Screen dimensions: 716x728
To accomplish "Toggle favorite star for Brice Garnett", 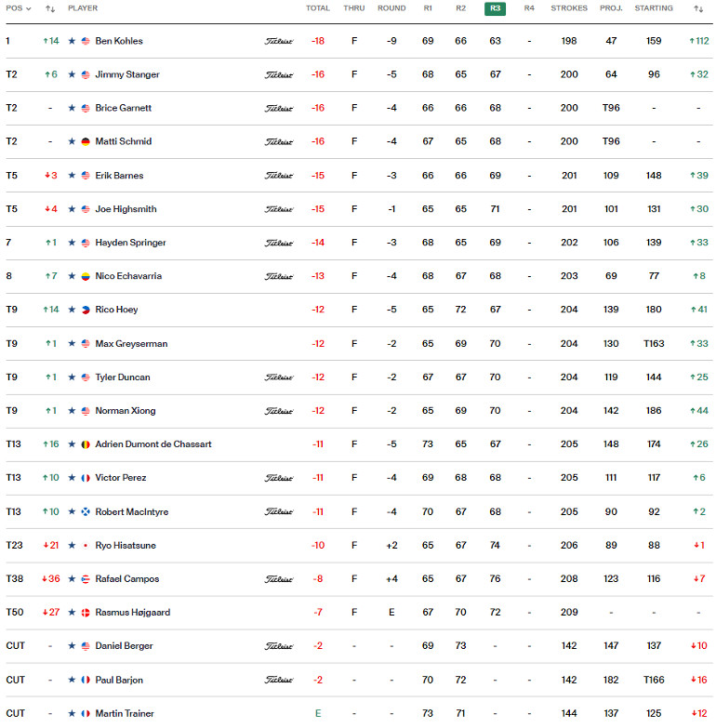I will (x=72, y=108).
